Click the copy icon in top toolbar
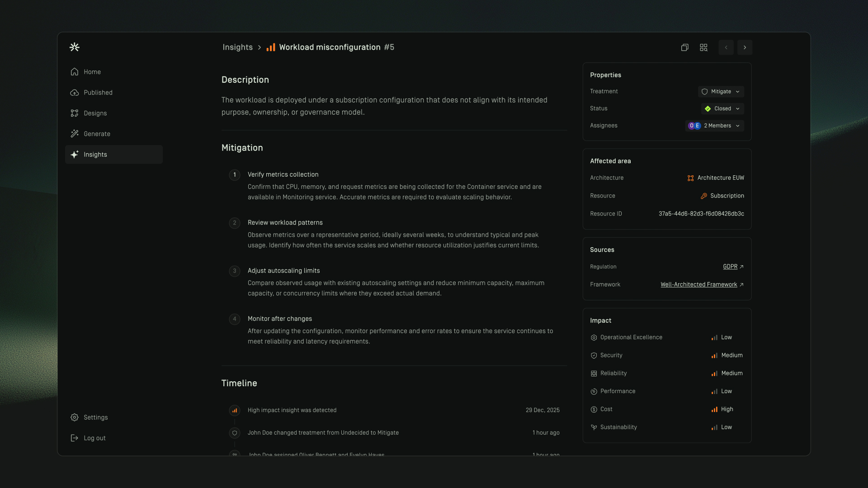Viewport: 868px width, 488px height. click(x=684, y=47)
